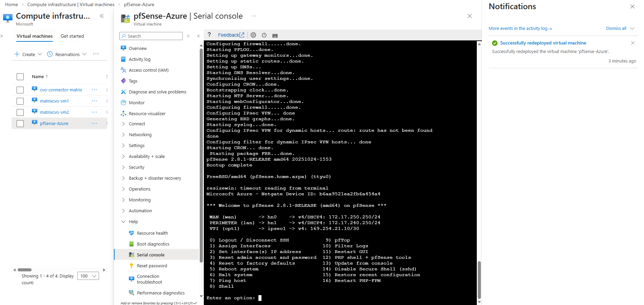644x305 pixels.
Task: Open Resource health under Help
Action: pos(152,233)
